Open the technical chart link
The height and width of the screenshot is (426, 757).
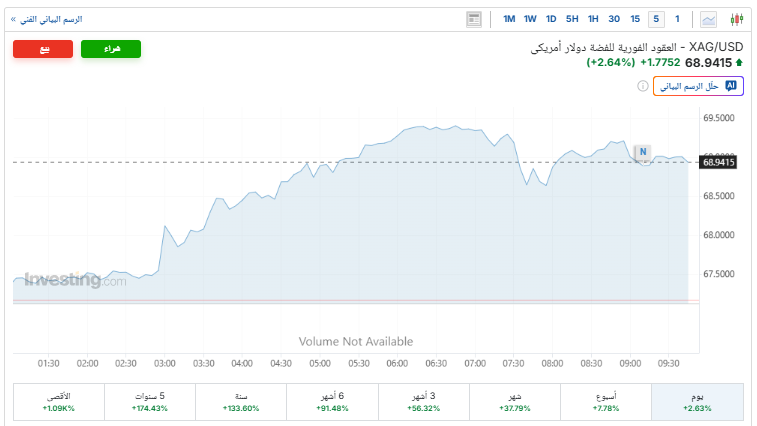click(46, 19)
